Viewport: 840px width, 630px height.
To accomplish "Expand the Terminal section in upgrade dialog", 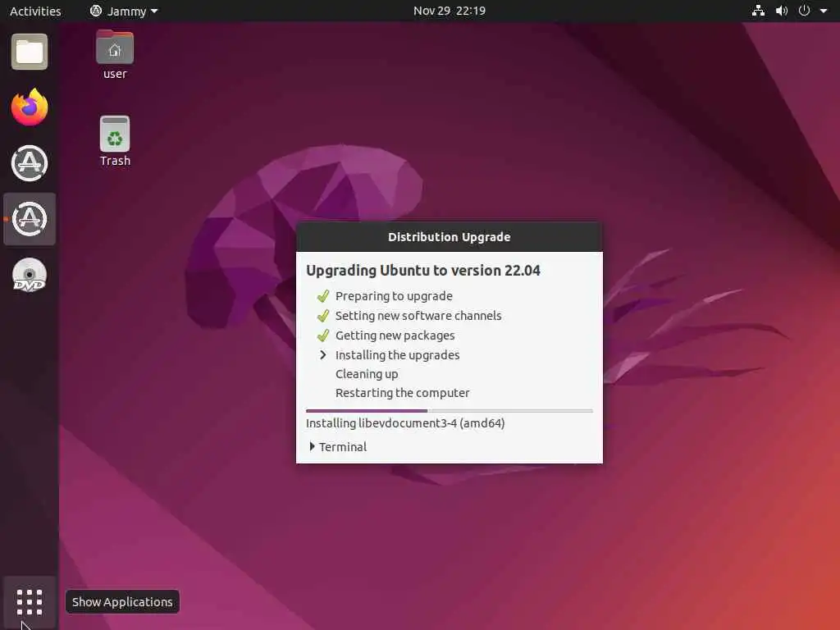I will point(338,446).
